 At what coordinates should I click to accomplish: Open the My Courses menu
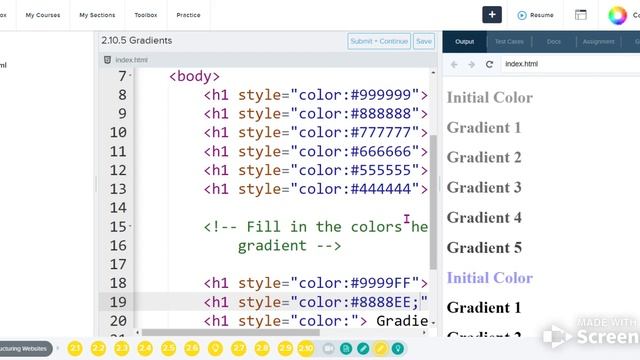click(x=43, y=15)
